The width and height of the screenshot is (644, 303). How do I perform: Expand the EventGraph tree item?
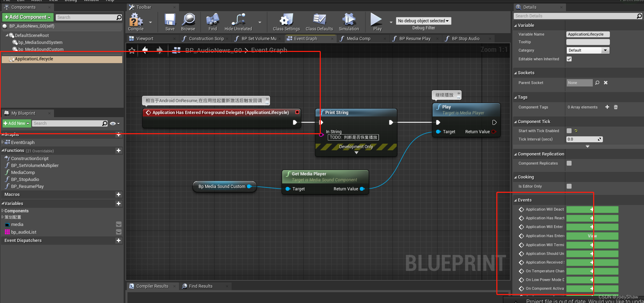coord(3,142)
